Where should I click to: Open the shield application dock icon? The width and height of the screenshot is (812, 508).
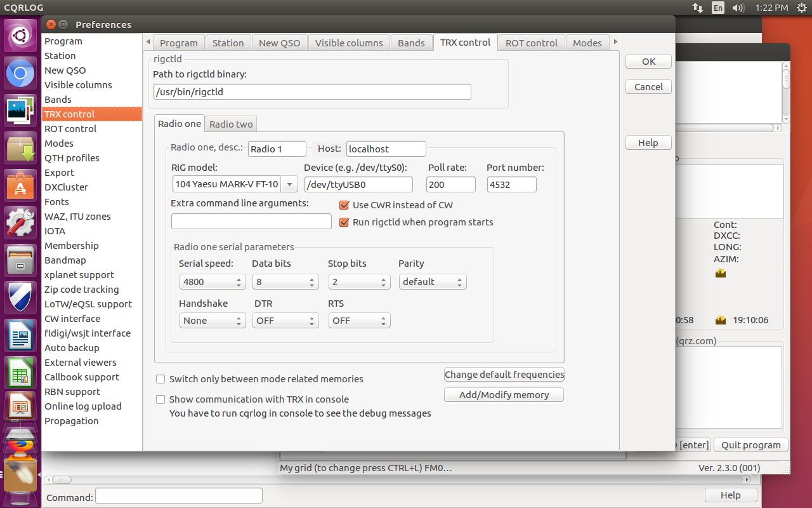[x=20, y=297]
